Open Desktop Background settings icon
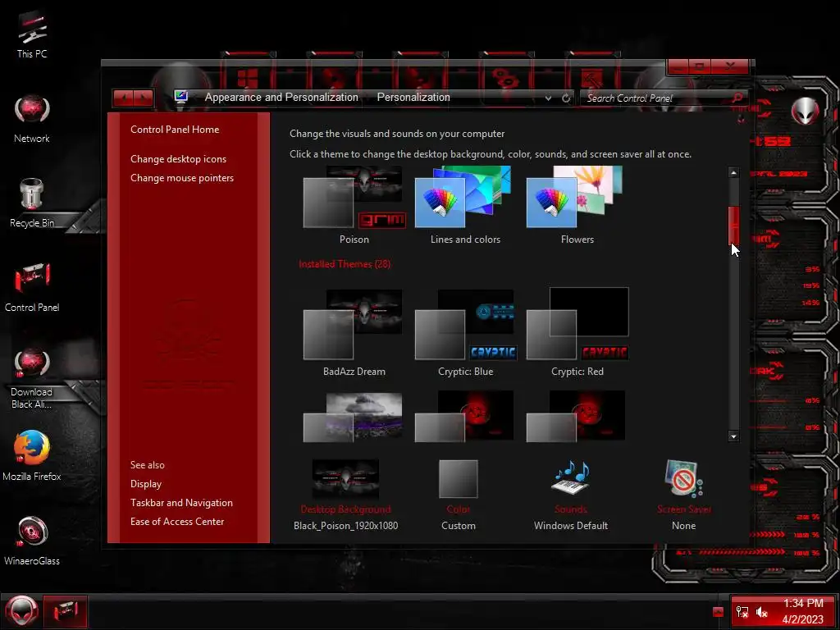The width and height of the screenshot is (840, 630). point(345,478)
